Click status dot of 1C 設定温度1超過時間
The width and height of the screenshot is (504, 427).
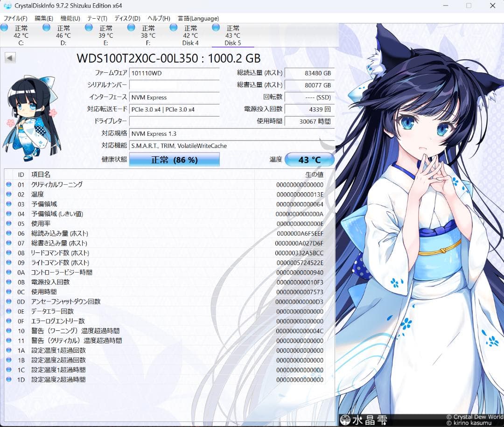pos(9,370)
